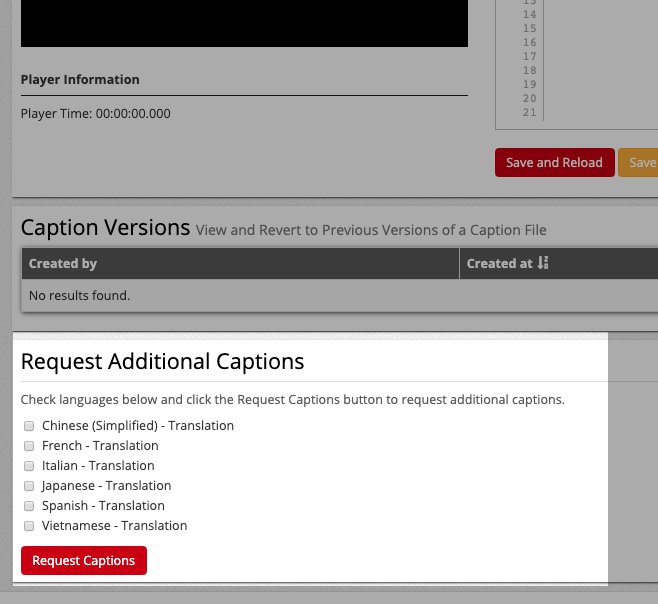Screen dimensions: 658x604
Task: Tick the Italian translation checkbox
Action: [29, 466]
